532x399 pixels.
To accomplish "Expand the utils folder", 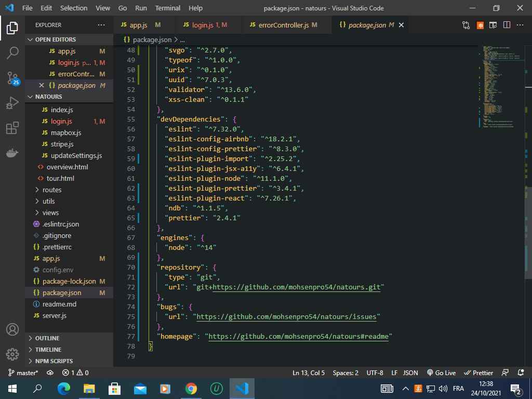I will (69, 201).
